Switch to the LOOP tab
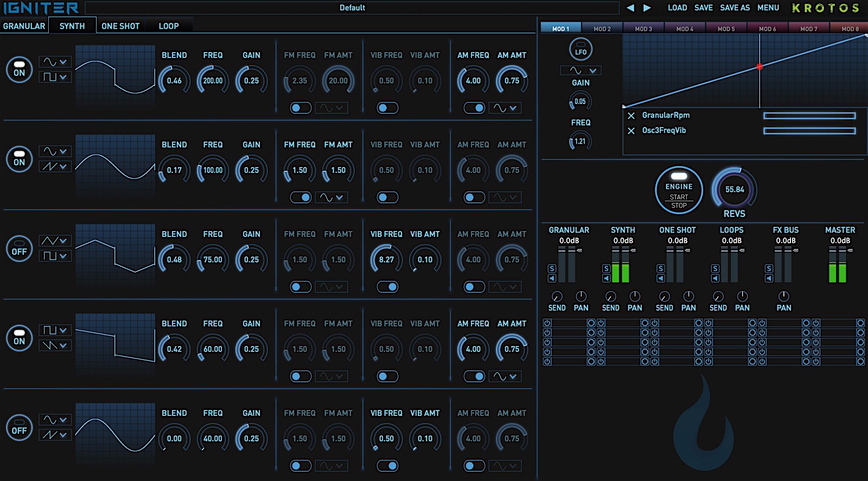 [169, 26]
